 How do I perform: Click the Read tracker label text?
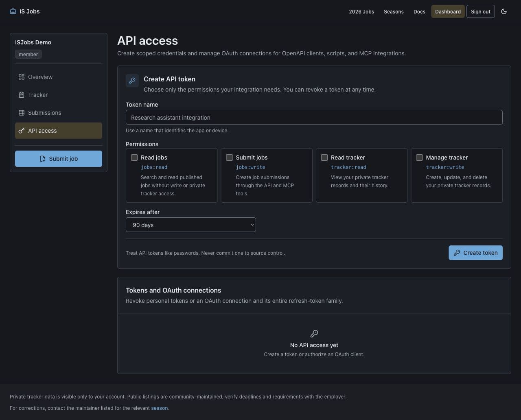(348, 157)
